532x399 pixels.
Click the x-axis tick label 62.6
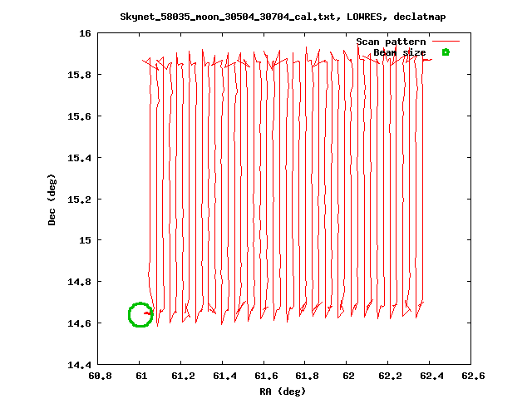point(473,376)
